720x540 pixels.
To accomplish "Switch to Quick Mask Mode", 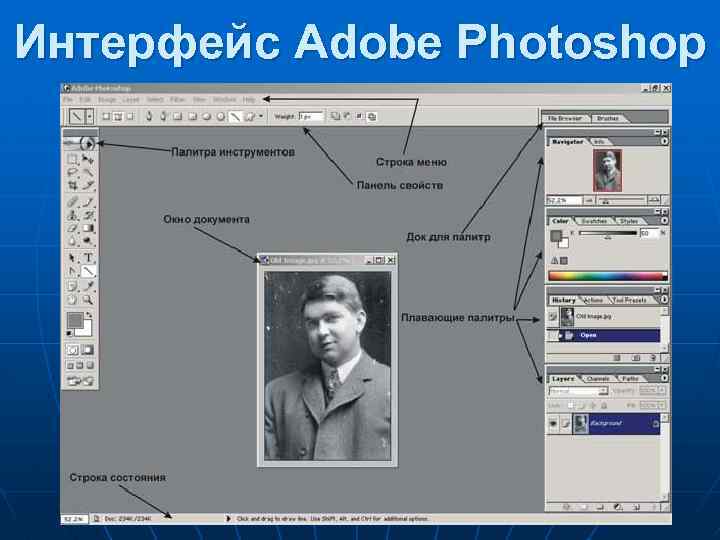I will pos(88,350).
